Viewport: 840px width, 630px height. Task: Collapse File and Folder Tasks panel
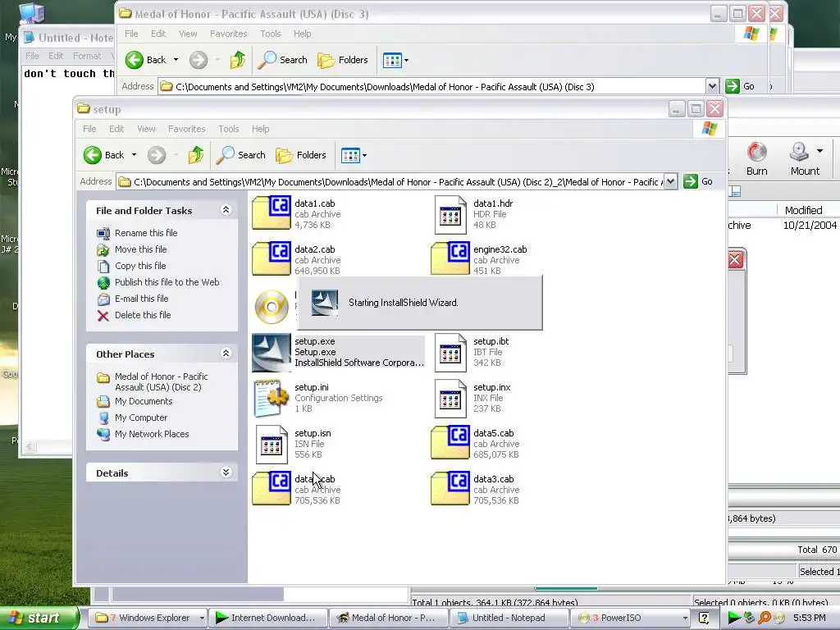click(226, 210)
